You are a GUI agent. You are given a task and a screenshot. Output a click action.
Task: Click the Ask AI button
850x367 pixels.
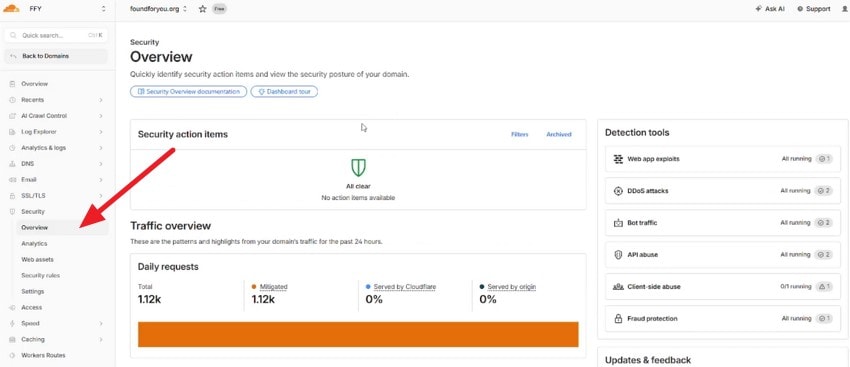tap(770, 9)
